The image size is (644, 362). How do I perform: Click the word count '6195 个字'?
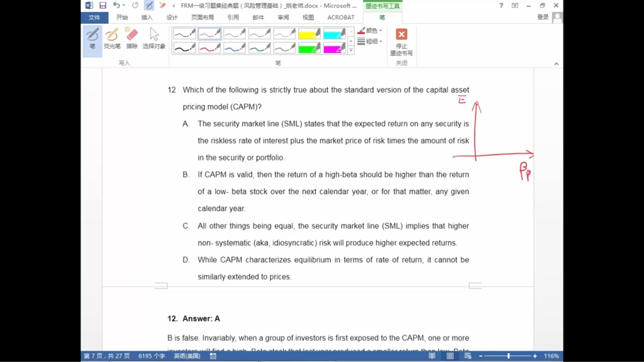point(152,356)
